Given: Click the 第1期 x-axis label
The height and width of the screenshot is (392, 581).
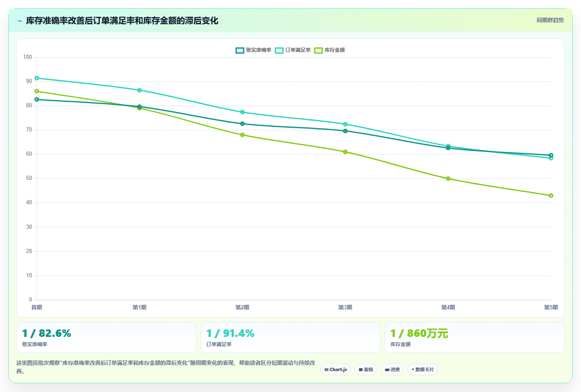Looking at the screenshot, I should click(x=140, y=307).
